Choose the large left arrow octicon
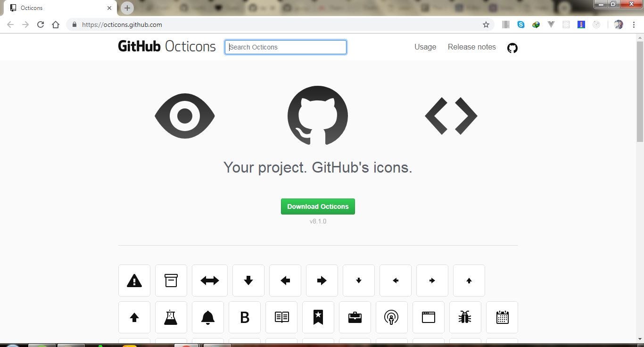The width and height of the screenshot is (644, 347). 285,281
